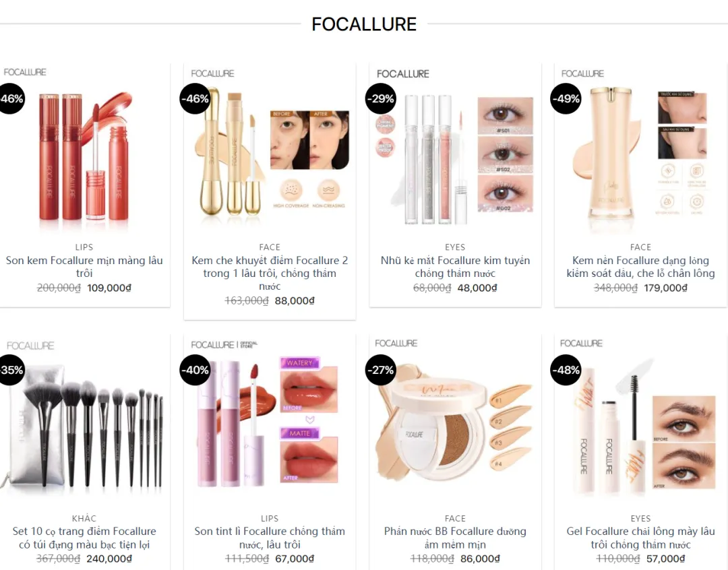
Task: Open Son kem Focallure mịn màng lâu trôi
Action: (84, 266)
